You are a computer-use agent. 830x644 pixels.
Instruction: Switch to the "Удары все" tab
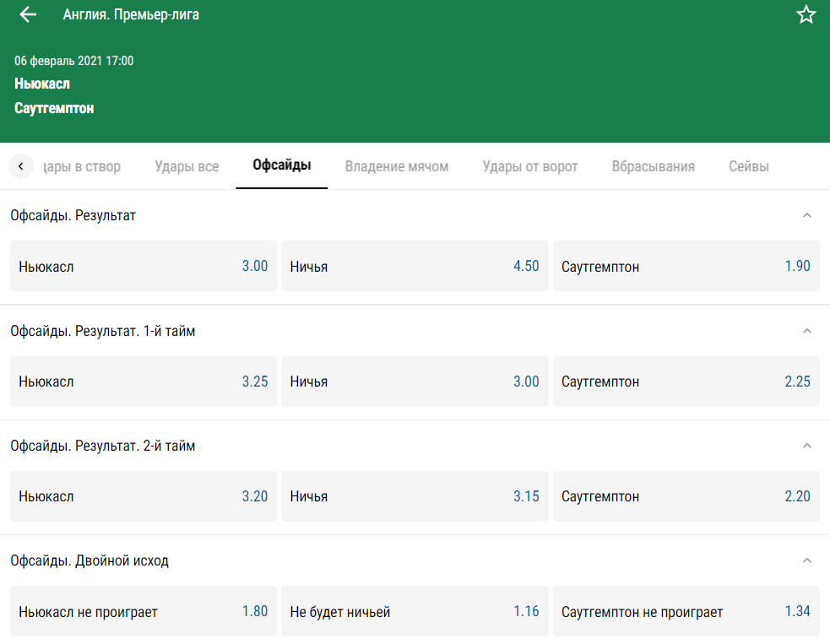187,166
